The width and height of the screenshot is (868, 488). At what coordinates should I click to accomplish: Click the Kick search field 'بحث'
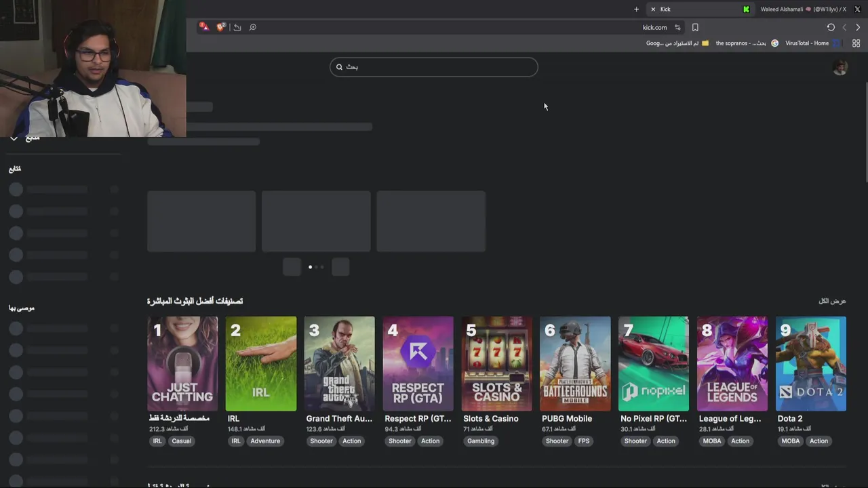click(434, 66)
